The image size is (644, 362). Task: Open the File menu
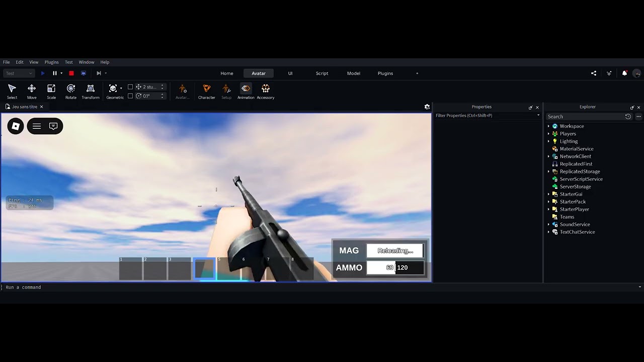pyautogui.click(x=7, y=62)
